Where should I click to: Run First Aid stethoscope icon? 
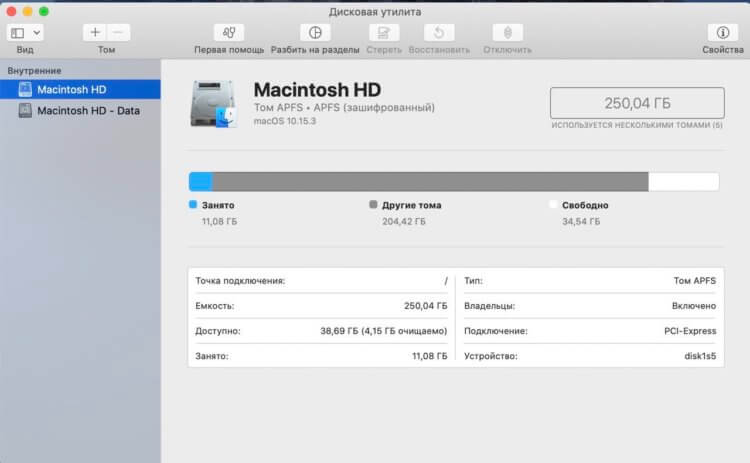click(229, 33)
